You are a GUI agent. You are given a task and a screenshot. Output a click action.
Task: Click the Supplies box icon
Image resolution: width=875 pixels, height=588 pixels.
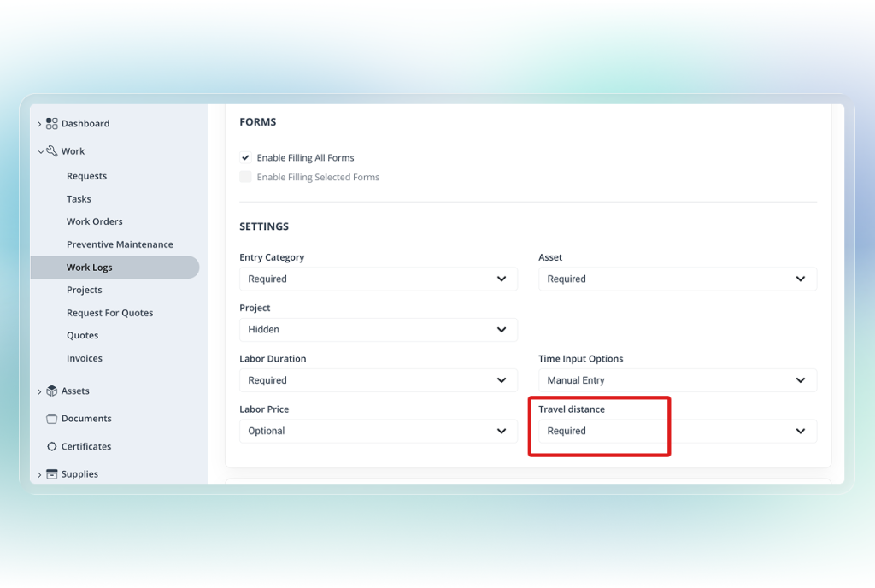coord(52,474)
